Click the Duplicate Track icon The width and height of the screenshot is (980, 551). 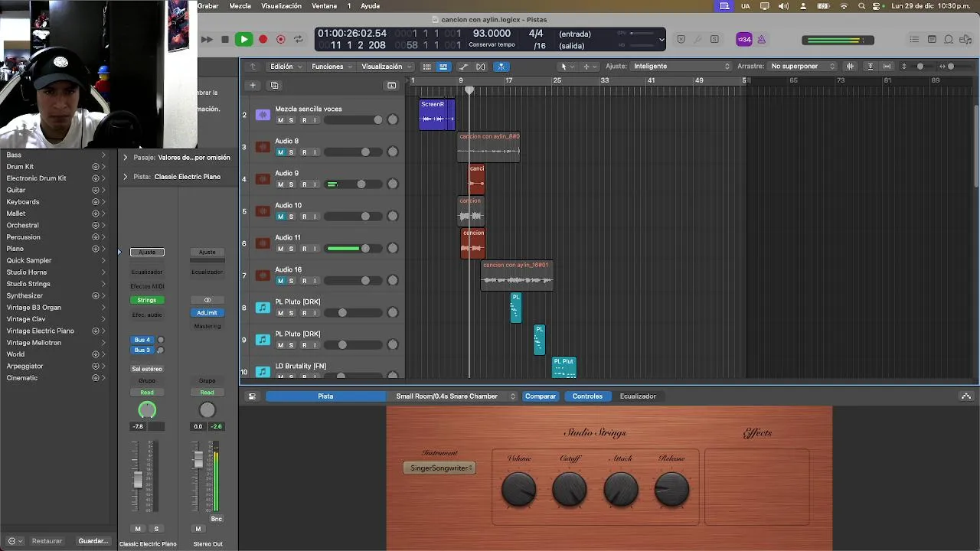pos(274,85)
